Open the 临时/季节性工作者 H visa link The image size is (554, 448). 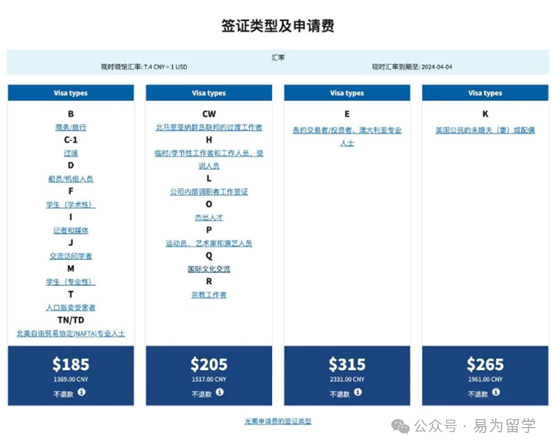pos(209,159)
